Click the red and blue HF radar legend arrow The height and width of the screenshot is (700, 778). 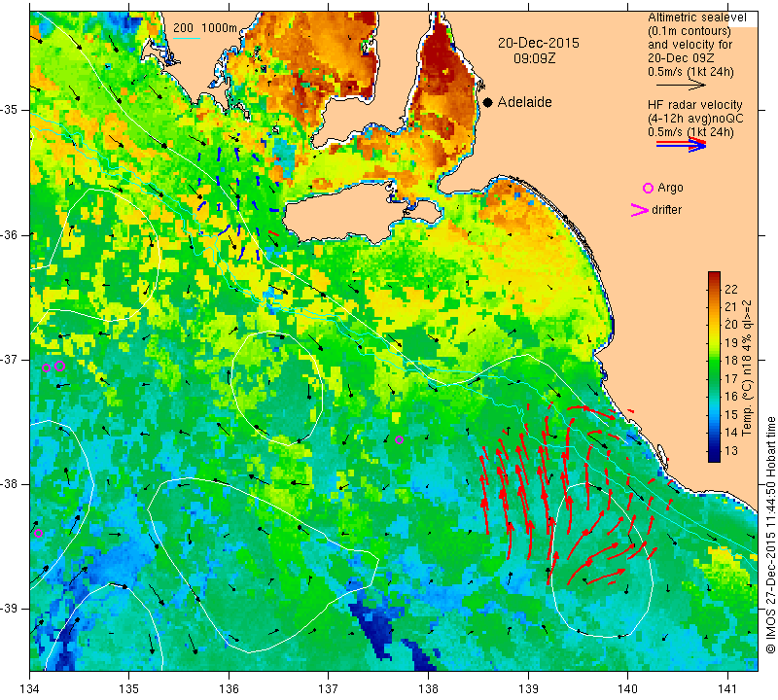click(x=681, y=144)
